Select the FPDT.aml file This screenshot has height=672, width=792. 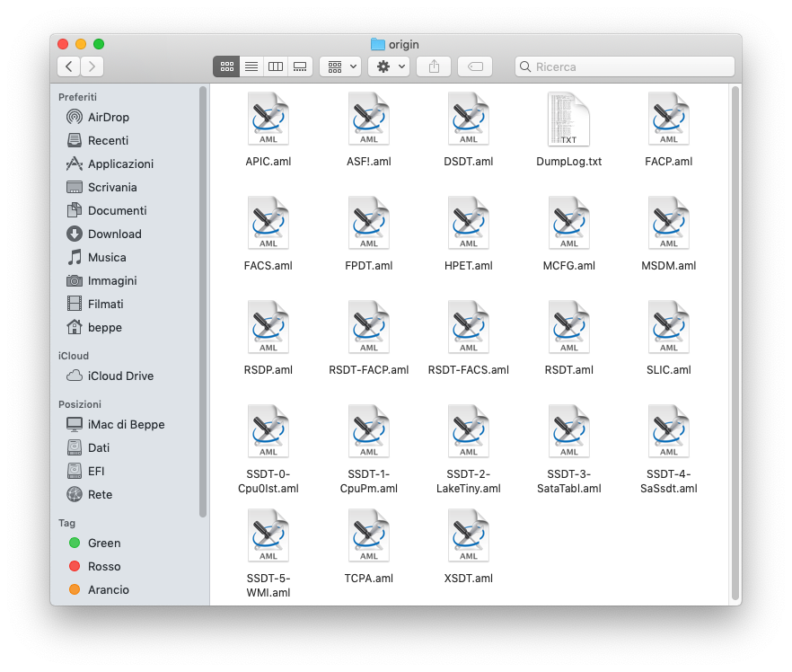369,234
